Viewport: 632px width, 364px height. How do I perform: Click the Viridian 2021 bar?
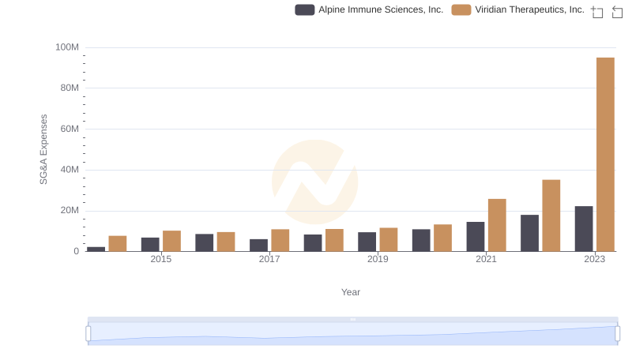click(497, 225)
